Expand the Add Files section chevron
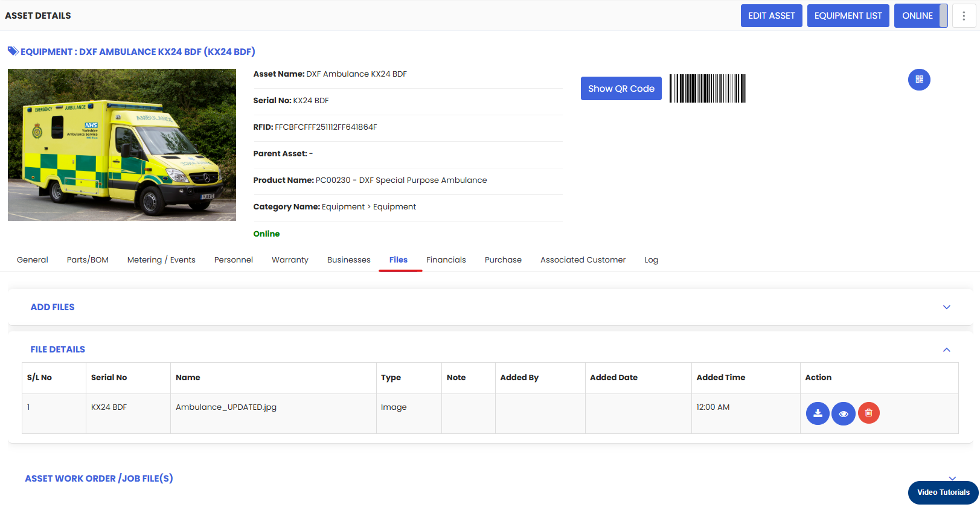980x513 pixels. click(947, 307)
